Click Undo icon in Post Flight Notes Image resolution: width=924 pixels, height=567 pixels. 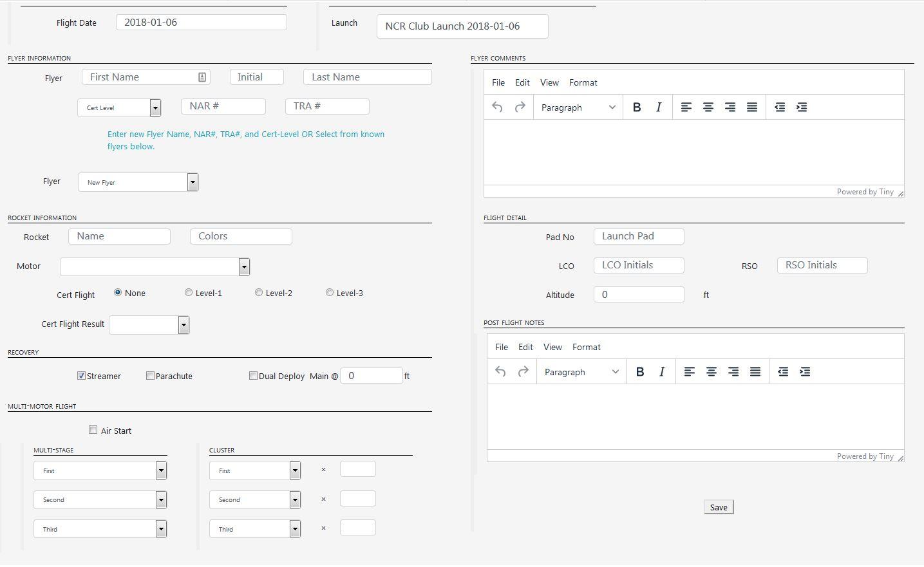pyautogui.click(x=500, y=372)
